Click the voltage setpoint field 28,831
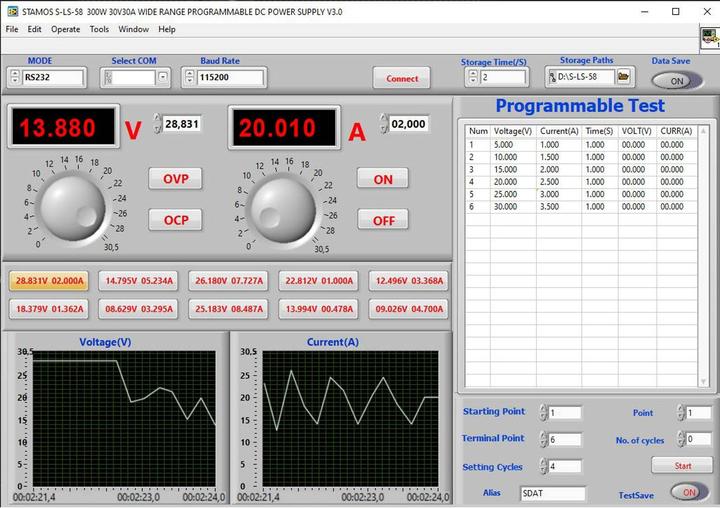 click(182, 124)
